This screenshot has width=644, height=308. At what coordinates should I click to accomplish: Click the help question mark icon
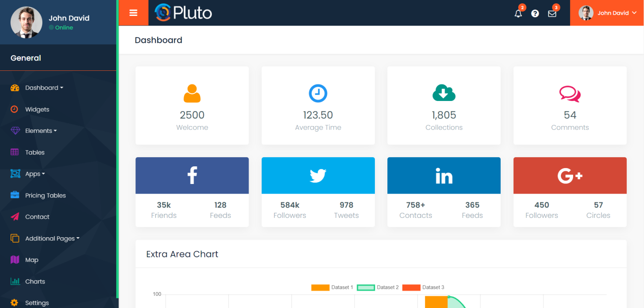click(x=535, y=13)
